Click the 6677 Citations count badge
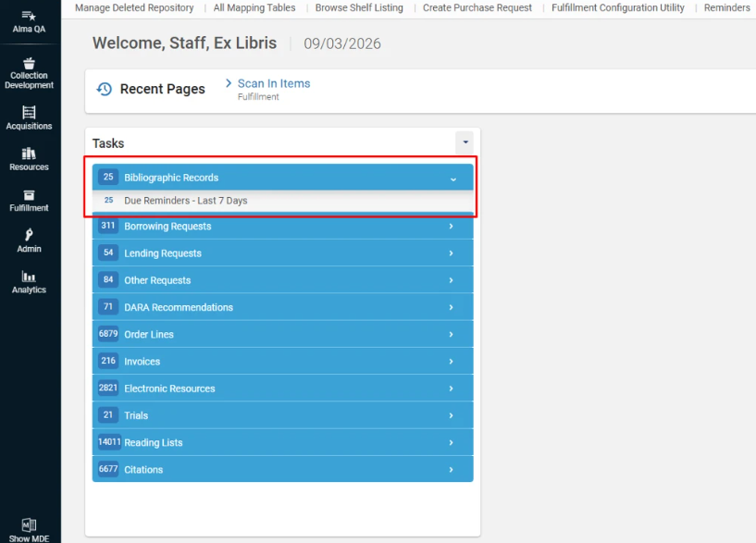The width and height of the screenshot is (756, 543). click(108, 469)
